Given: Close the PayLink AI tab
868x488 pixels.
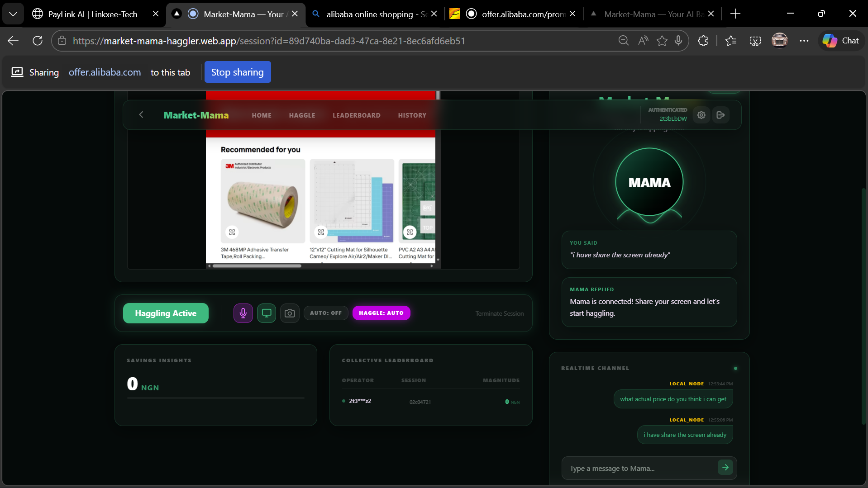Looking at the screenshot, I should pyautogui.click(x=156, y=14).
